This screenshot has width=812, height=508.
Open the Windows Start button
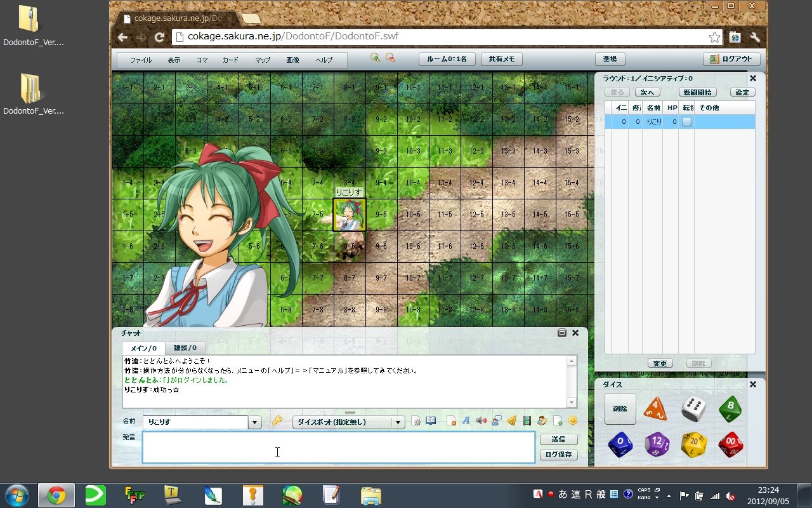(17, 495)
